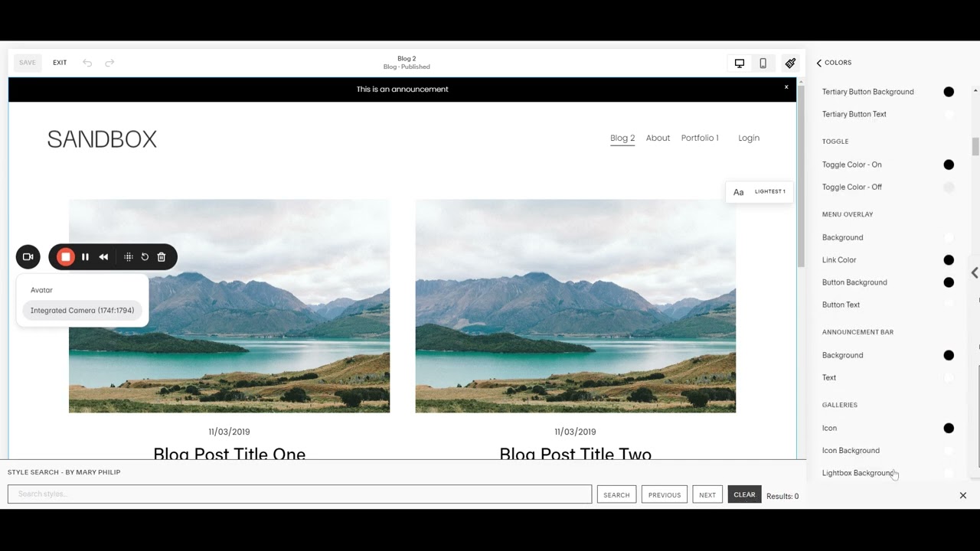Open the About navigation link
The image size is (980, 551).
tap(658, 138)
